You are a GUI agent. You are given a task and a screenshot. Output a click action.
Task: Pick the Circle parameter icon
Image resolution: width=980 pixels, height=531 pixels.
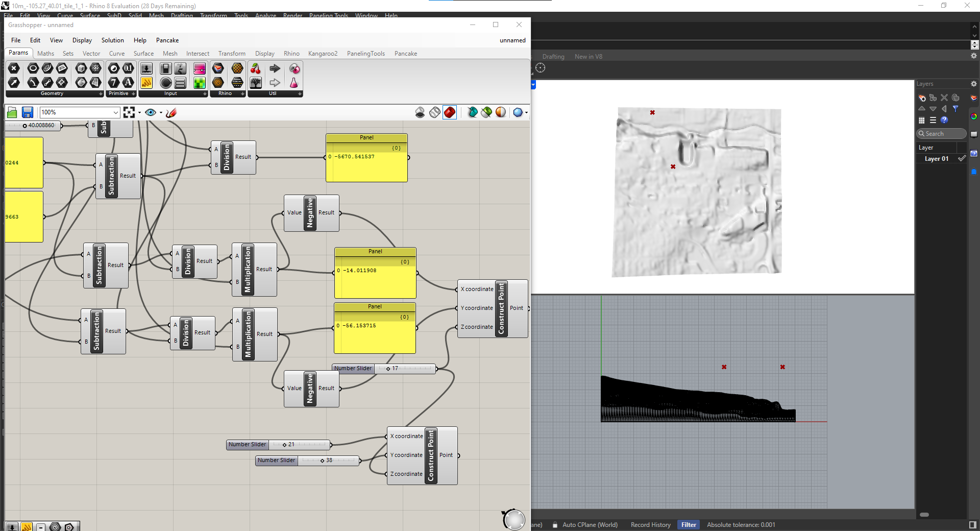click(33, 68)
